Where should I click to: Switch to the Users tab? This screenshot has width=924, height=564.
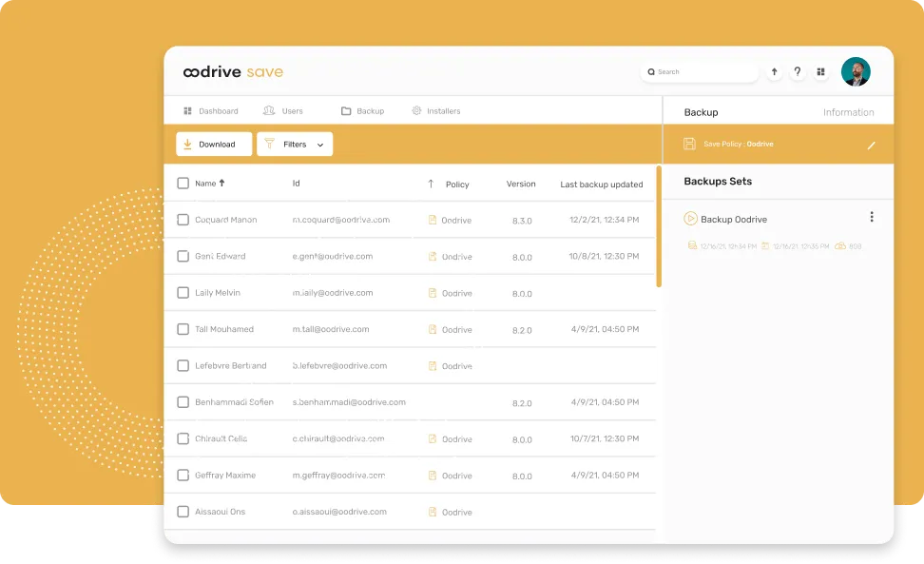tap(283, 110)
